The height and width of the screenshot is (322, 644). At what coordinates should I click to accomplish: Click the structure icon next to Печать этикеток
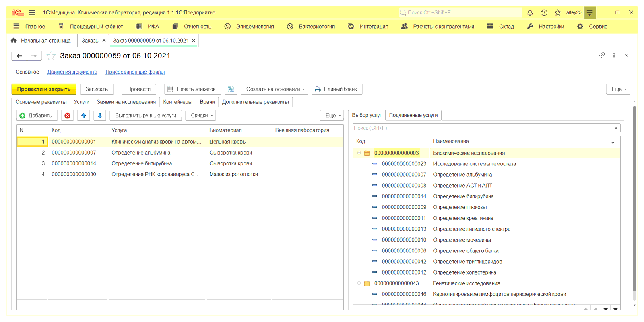[x=231, y=89]
